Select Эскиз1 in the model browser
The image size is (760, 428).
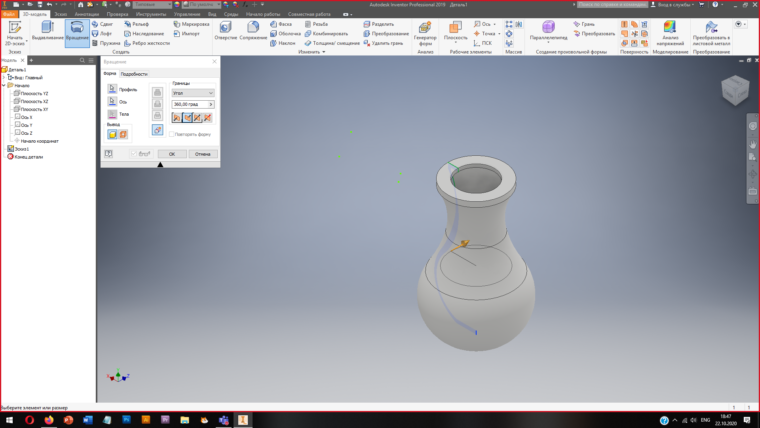[x=21, y=149]
